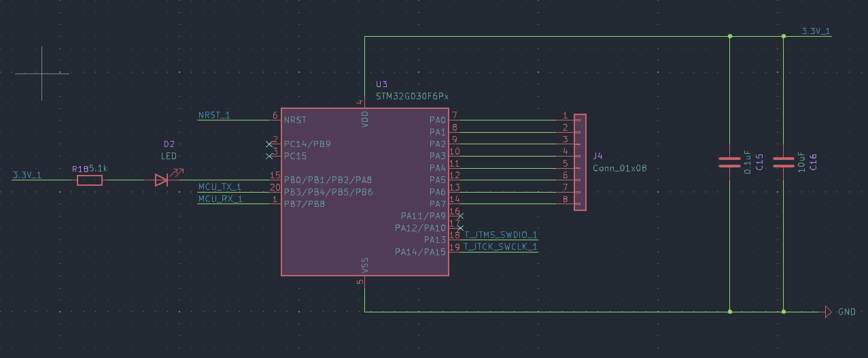Click pin number 20 on U3
Image resolution: width=868 pixels, height=358 pixels.
point(275,187)
